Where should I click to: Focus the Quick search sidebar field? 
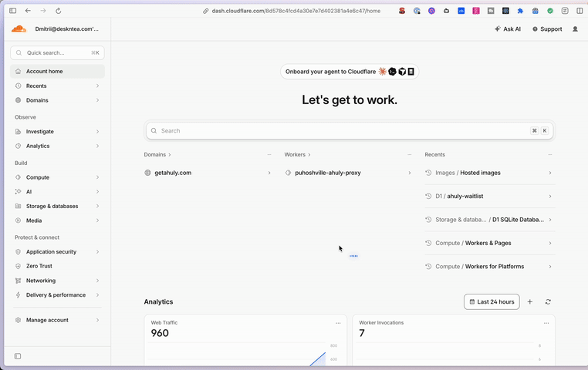pyautogui.click(x=57, y=53)
